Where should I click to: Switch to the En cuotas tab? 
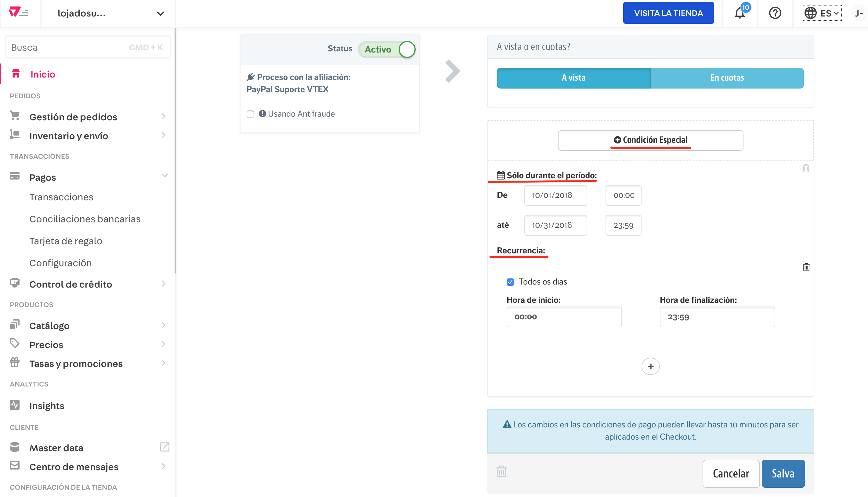[727, 78]
